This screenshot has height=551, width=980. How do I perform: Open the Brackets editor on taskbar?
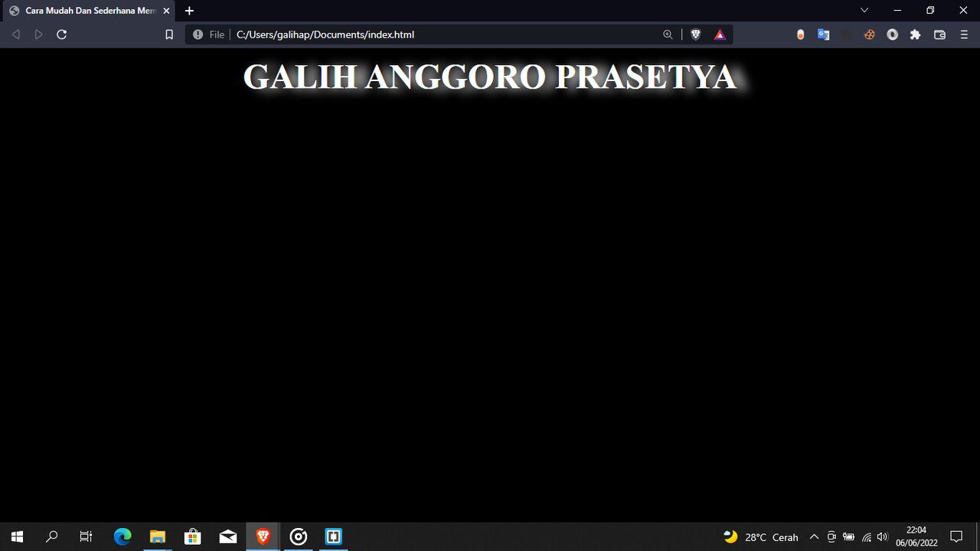point(334,536)
